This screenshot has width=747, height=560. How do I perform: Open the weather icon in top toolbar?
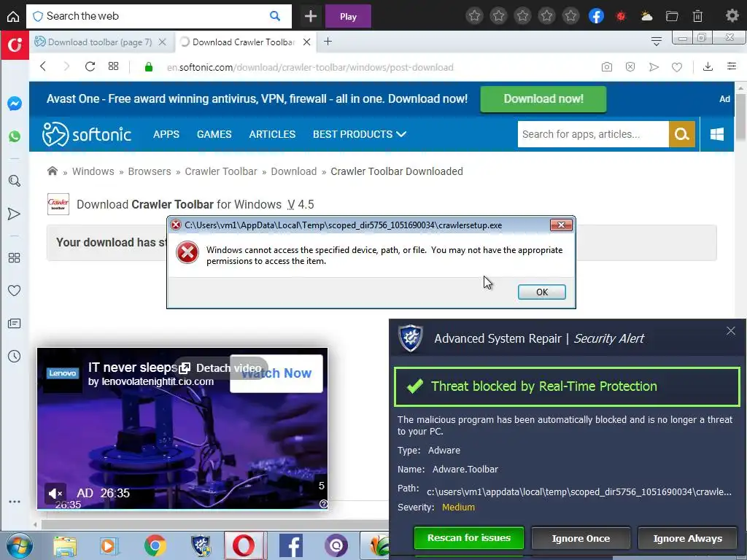[x=646, y=16]
